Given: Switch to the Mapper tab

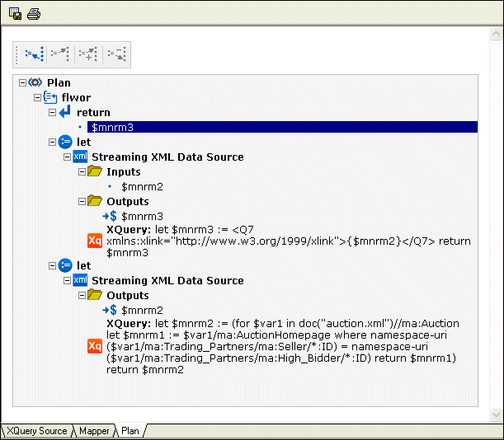Looking at the screenshot, I should coord(94,431).
